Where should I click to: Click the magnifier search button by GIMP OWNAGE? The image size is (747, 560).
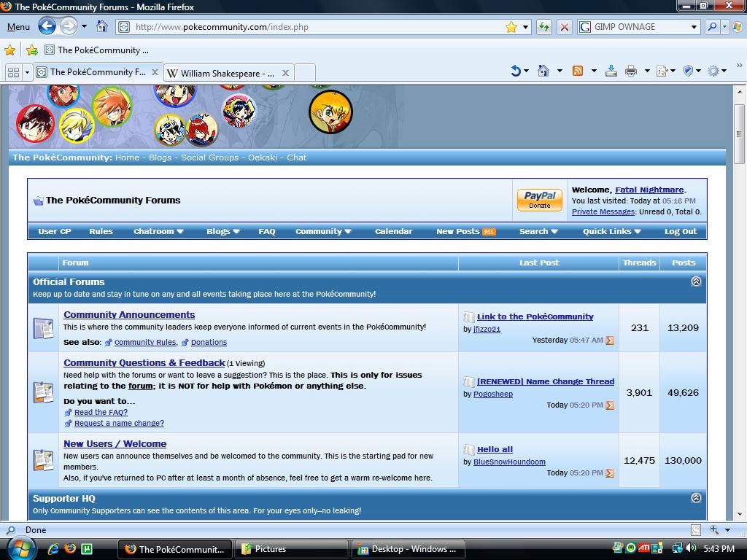point(712,27)
